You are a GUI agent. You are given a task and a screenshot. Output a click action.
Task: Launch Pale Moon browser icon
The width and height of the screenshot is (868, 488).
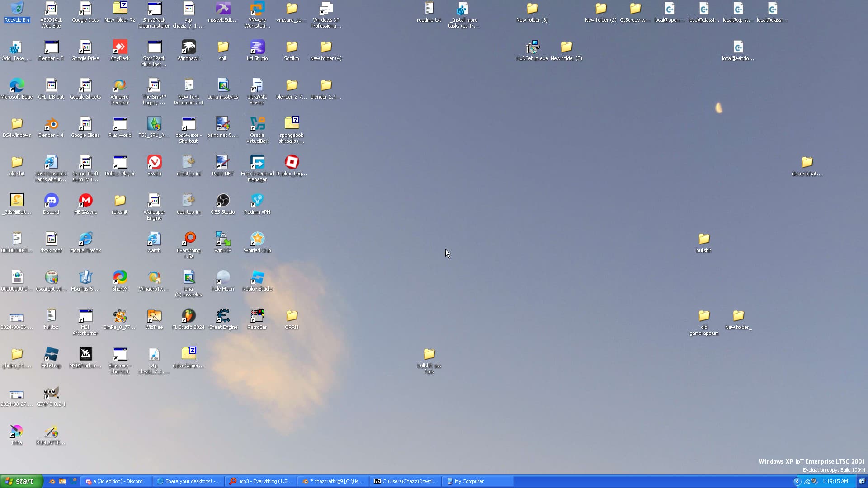[x=223, y=281]
